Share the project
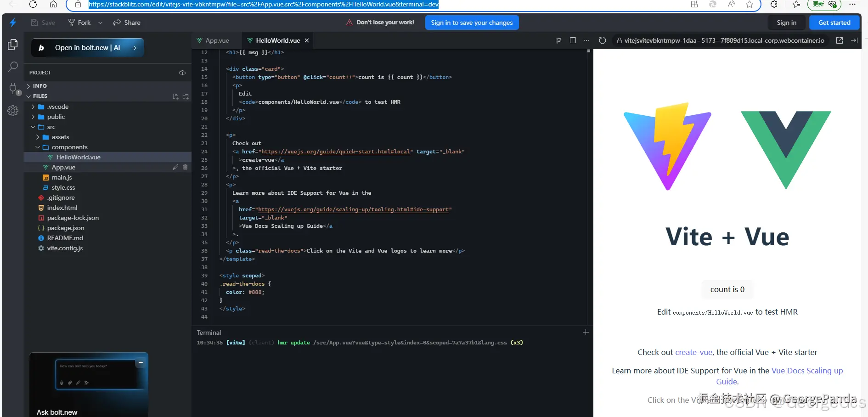This screenshot has width=868, height=417. coord(127,23)
